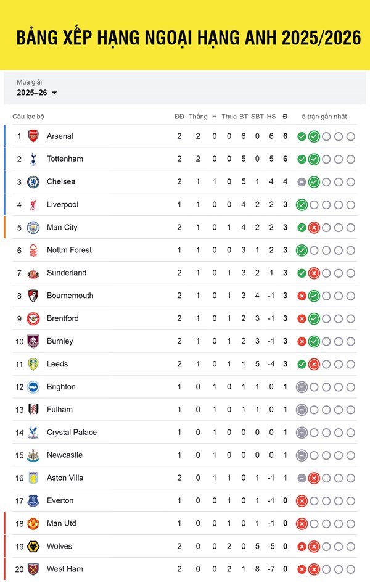Click the West Ham club crest icon
Viewport: 370px width, 588px height.
(x=33, y=569)
